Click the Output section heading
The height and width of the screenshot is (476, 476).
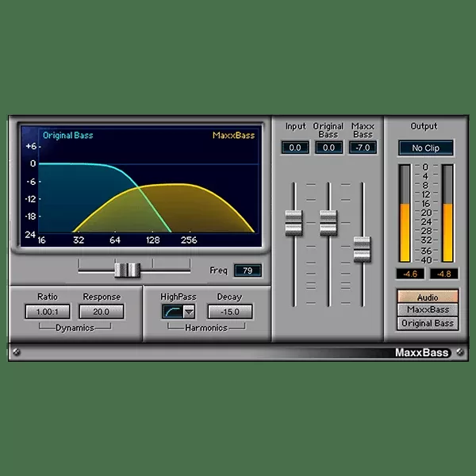coord(424,126)
